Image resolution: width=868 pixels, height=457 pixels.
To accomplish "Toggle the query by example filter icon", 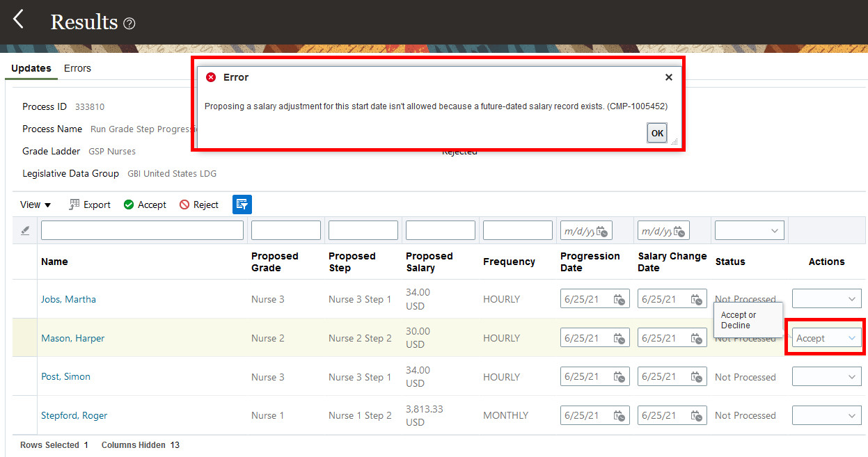I will 242,204.
